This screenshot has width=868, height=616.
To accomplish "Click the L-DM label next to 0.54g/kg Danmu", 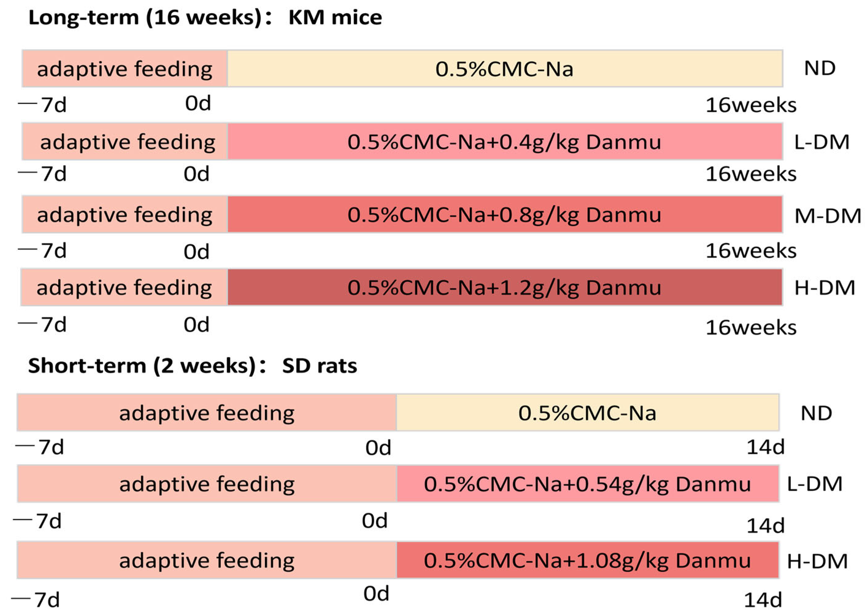I will click(x=815, y=485).
